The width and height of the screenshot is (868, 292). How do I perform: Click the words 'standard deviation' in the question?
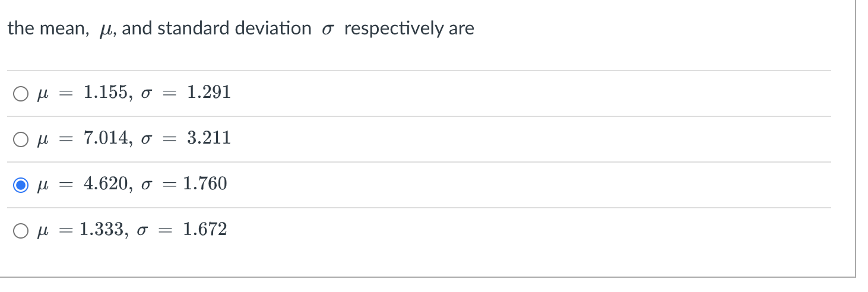tap(234, 28)
